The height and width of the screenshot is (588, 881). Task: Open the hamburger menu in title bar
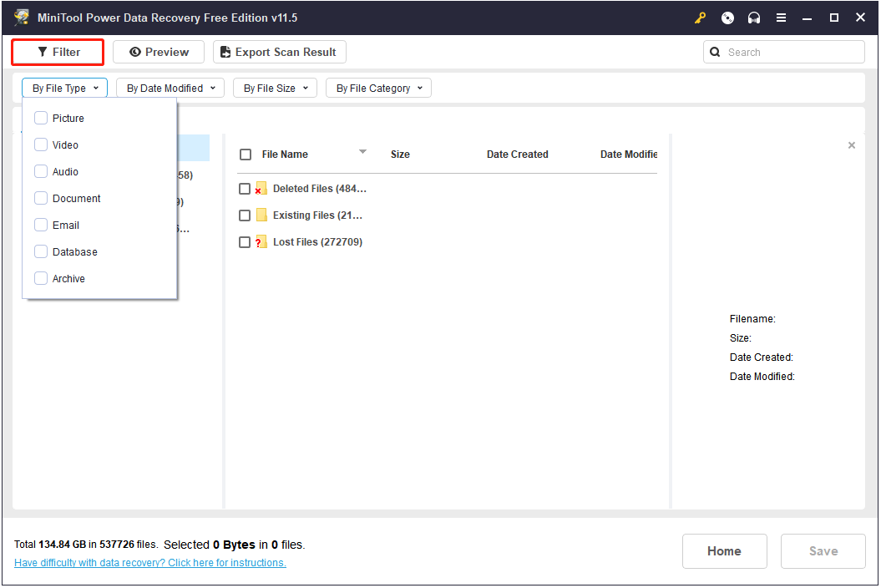point(781,18)
